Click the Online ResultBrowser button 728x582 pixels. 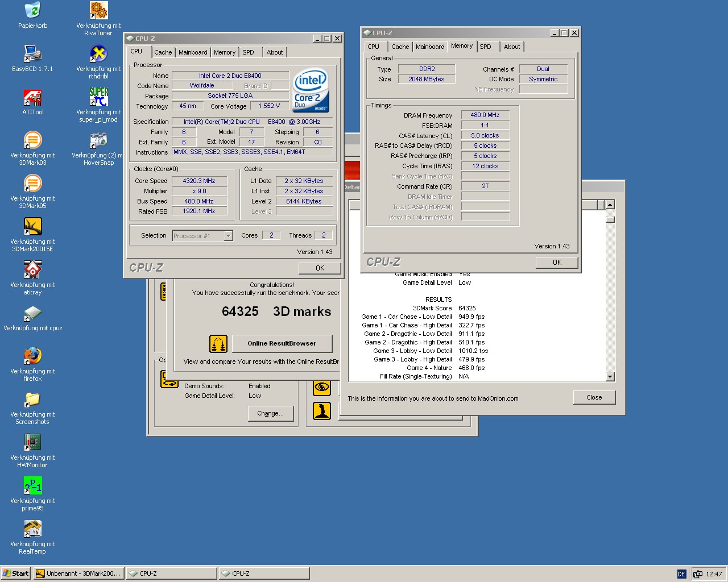pyautogui.click(x=282, y=343)
